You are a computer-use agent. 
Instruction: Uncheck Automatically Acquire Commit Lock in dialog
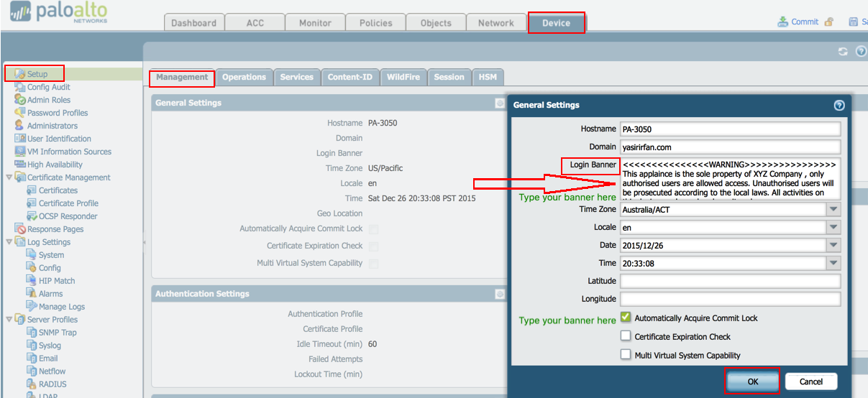[x=626, y=318]
